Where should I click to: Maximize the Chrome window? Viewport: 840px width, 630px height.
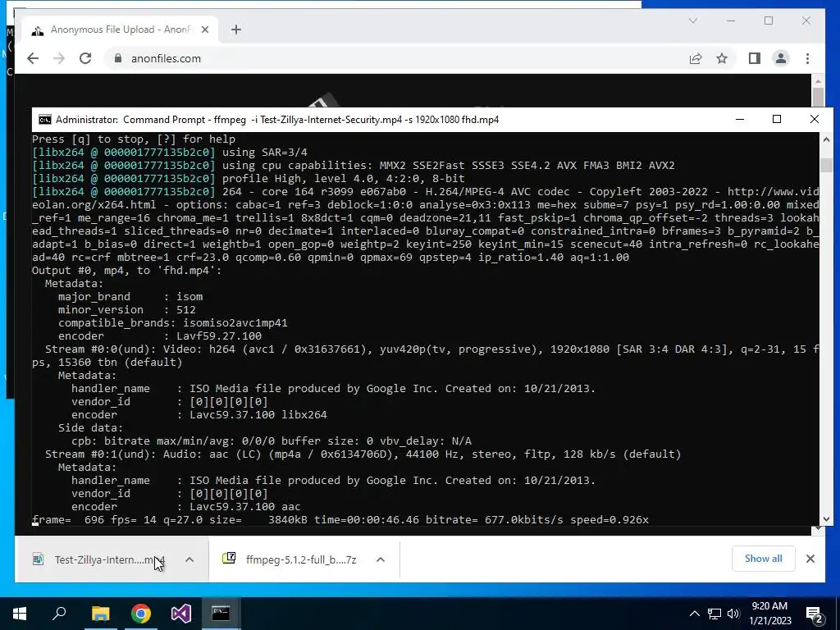pyautogui.click(x=769, y=21)
